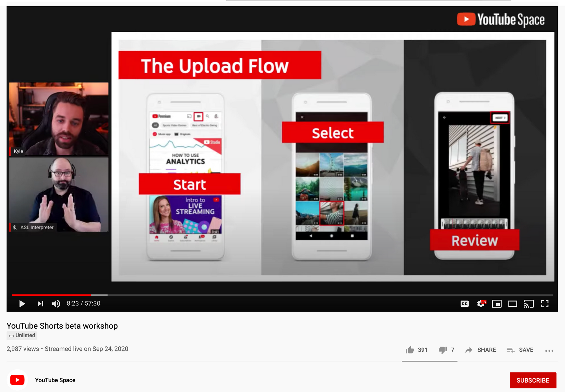Screen dimensions: 565x392
Task: Toggle like on the thumbs up button
Action: tap(410, 349)
